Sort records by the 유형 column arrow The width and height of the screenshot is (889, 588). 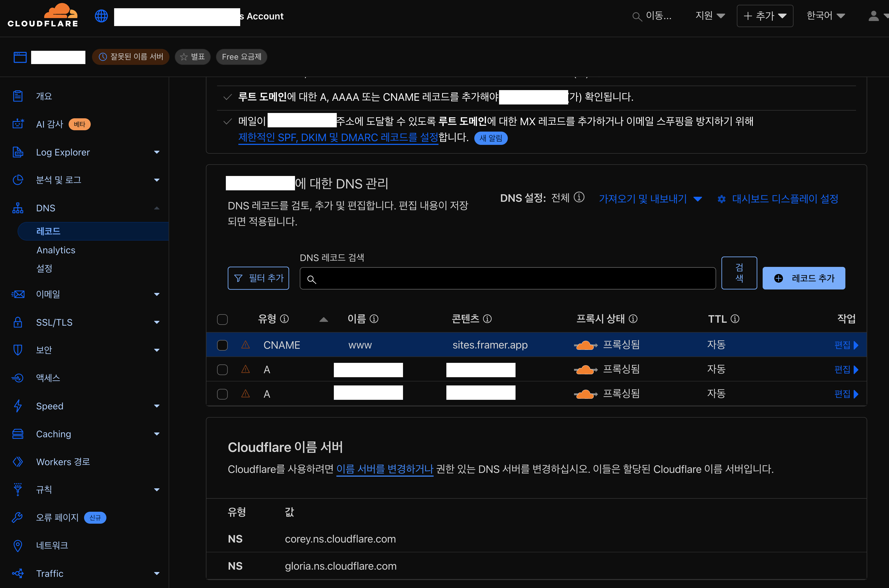coord(323,320)
